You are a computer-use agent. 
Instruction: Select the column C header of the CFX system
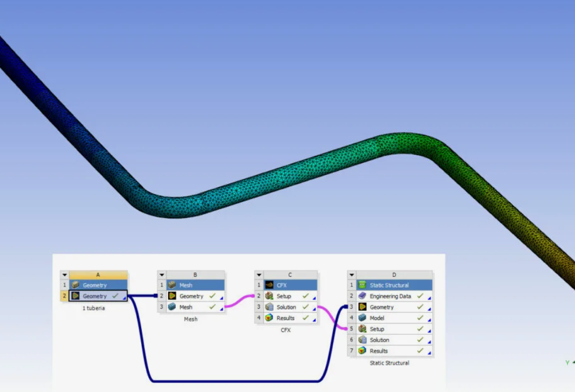[x=290, y=275]
